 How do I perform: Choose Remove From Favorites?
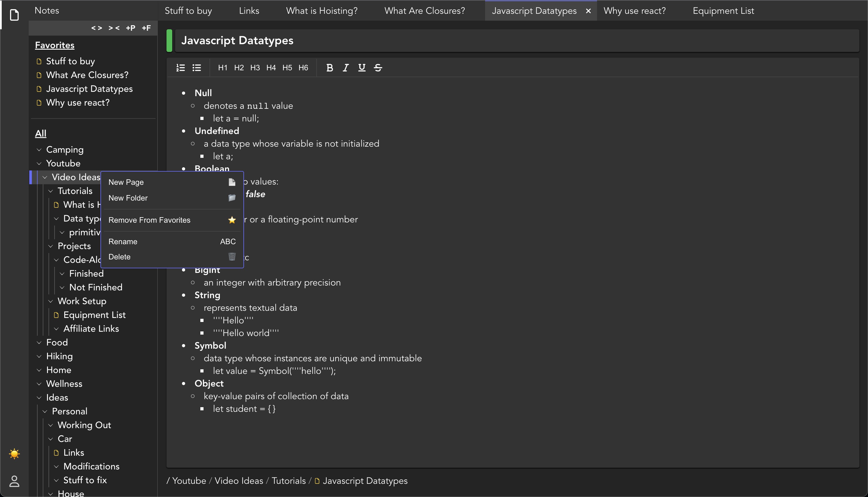[172, 220]
